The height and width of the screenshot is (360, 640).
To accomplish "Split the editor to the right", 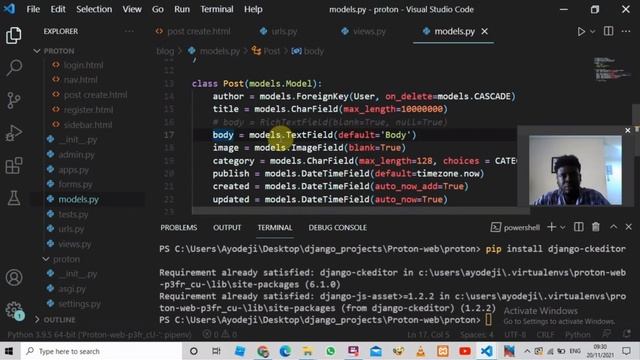I will (x=609, y=31).
